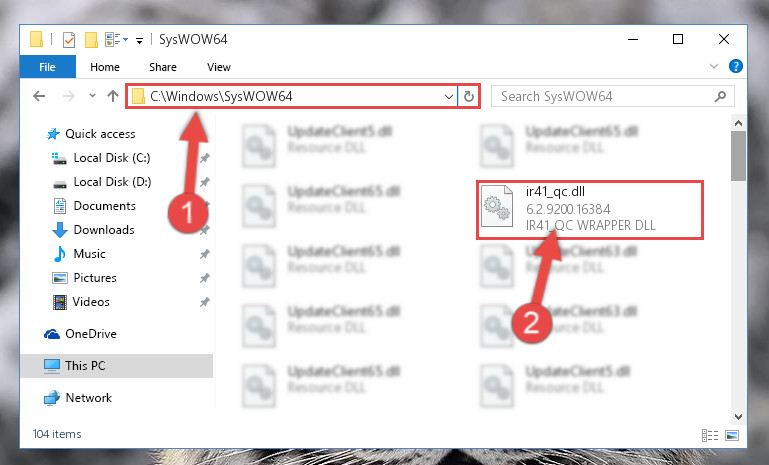Switch to details view in status bar

click(710, 435)
